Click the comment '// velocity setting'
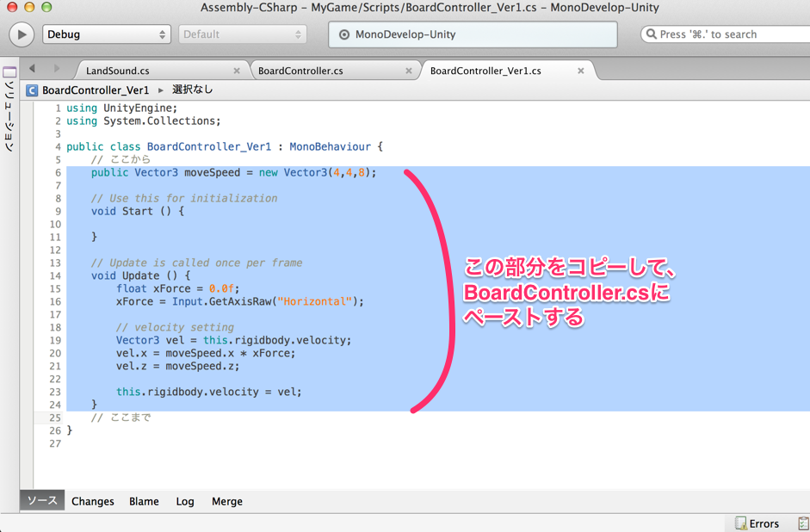Viewport: 810px width, 532px height. (175, 327)
